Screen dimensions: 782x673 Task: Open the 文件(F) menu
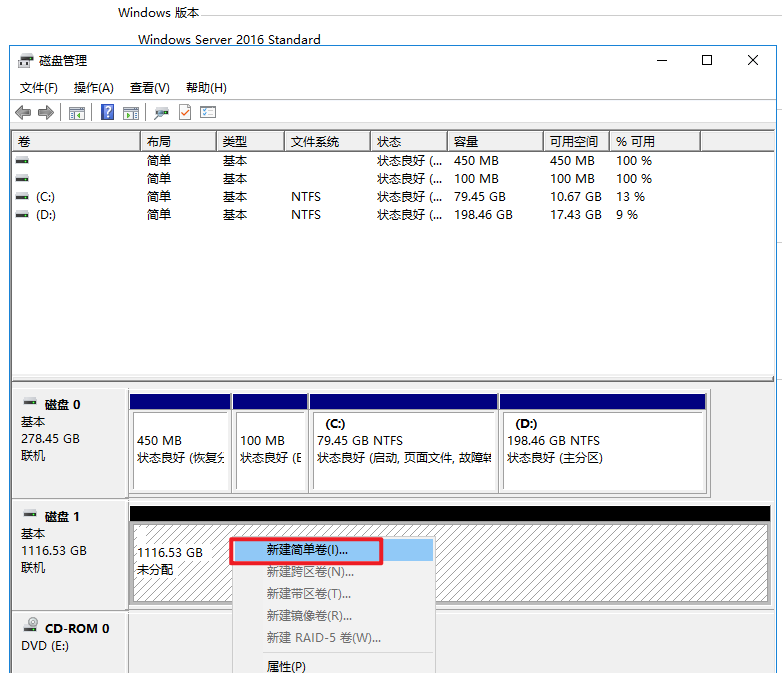(x=39, y=88)
